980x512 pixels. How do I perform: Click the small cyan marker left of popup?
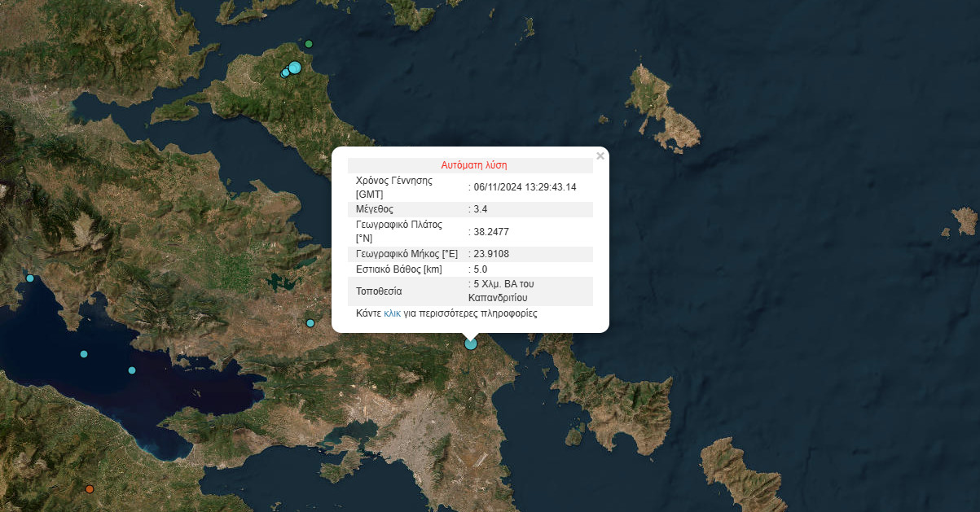310,323
